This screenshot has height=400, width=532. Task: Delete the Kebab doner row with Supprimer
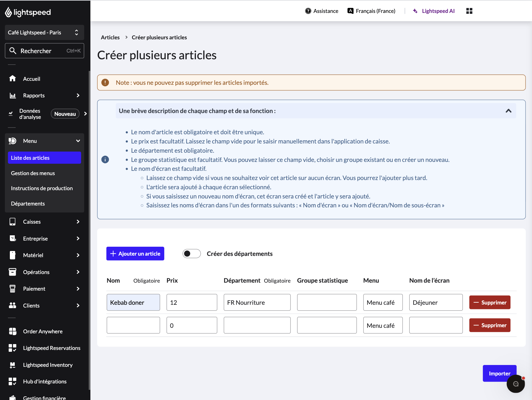pyautogui.click(x=490, y=302)
